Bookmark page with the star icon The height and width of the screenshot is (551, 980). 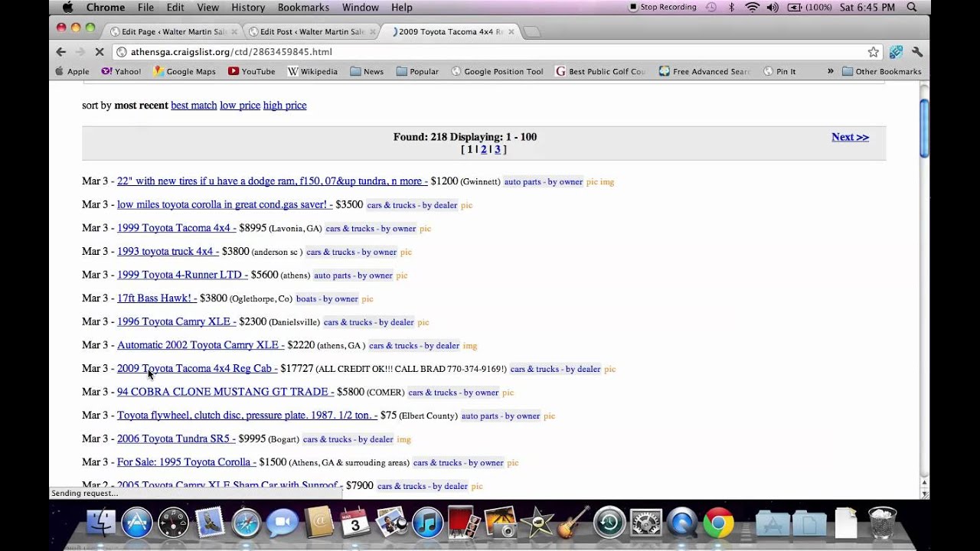874,52
